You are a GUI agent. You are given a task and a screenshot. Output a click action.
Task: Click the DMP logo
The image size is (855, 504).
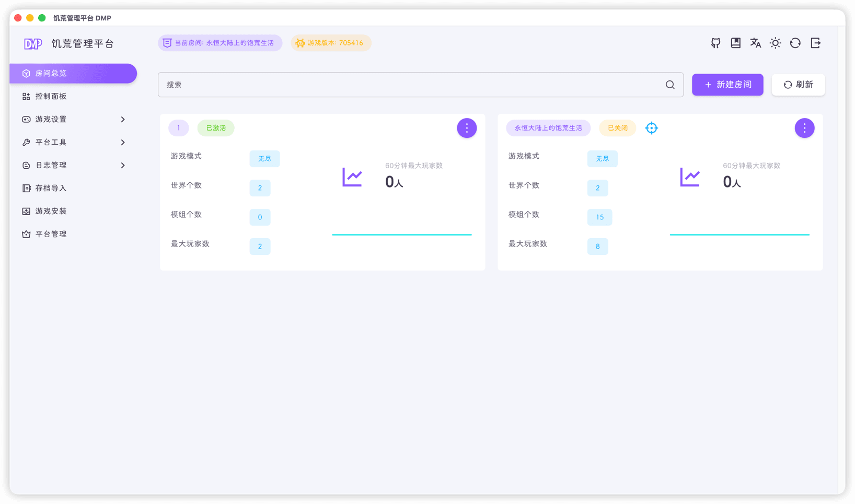pos(33,44)
